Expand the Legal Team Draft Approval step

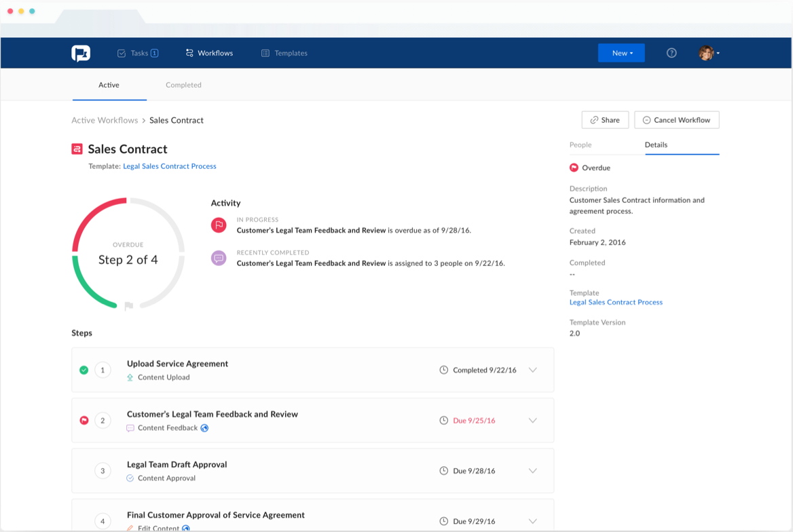pyautogui.click(x=533, y=470)
